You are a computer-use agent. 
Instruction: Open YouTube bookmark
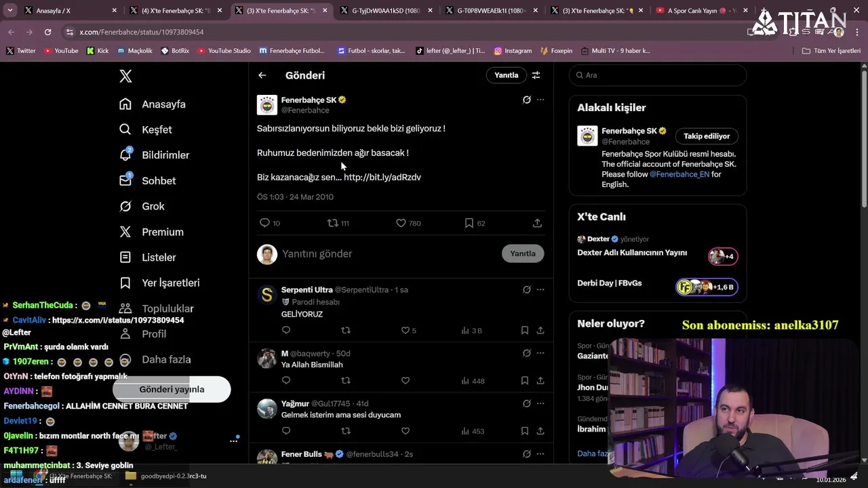(61, 51)
